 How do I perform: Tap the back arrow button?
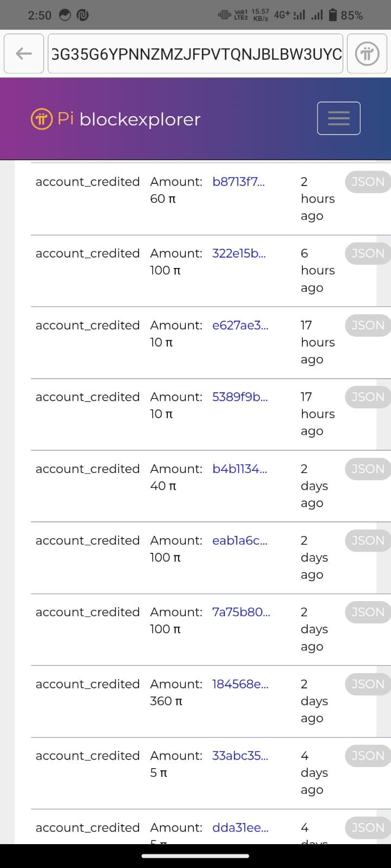coord(24,53)
